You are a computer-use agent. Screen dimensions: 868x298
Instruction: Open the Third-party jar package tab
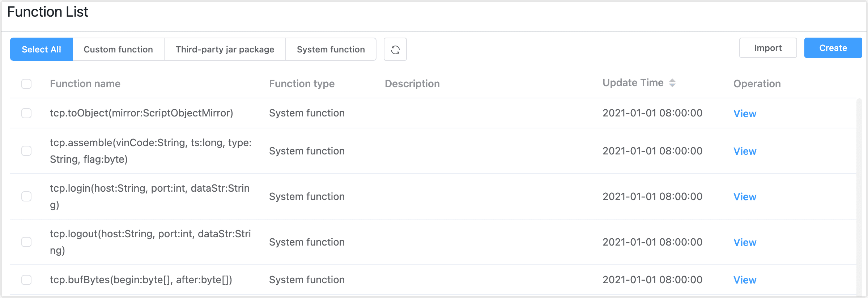click(225, 49)
